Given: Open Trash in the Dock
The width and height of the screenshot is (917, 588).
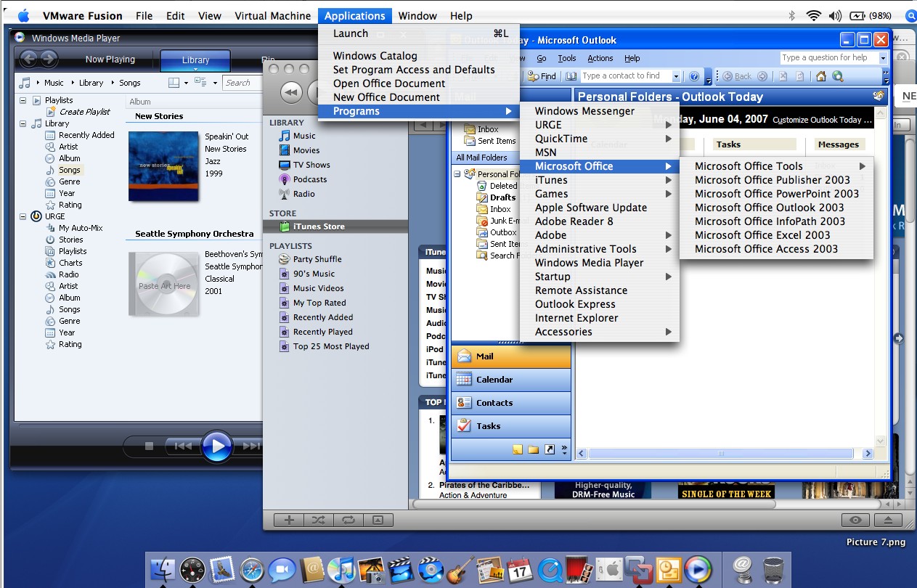Looking at the screenshot, I should [x=774, y=569].
